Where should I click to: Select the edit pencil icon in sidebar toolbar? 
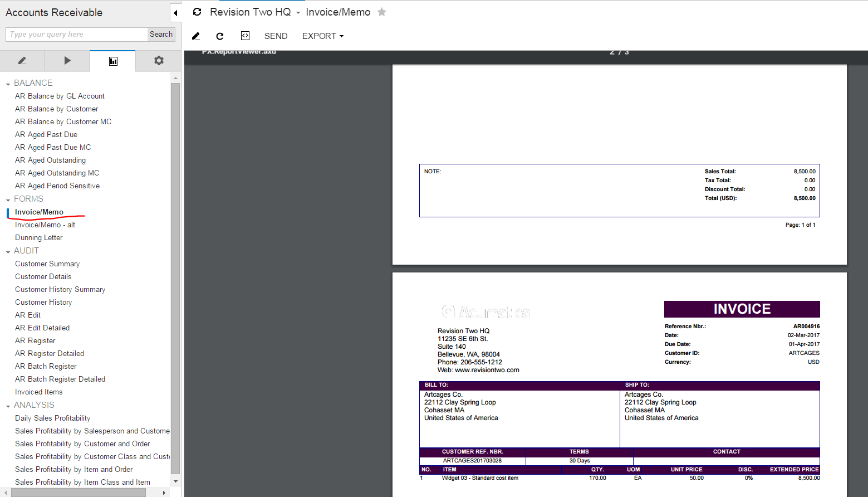coord(22,60)
